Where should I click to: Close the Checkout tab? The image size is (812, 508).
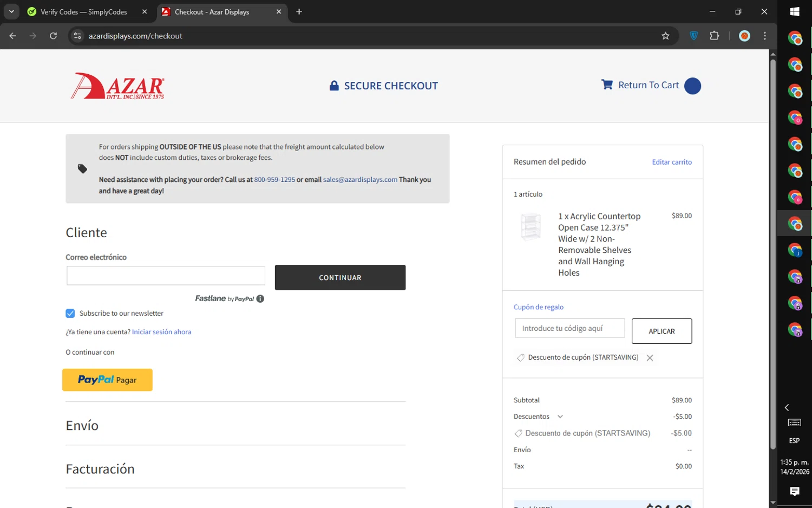point(279,11)
